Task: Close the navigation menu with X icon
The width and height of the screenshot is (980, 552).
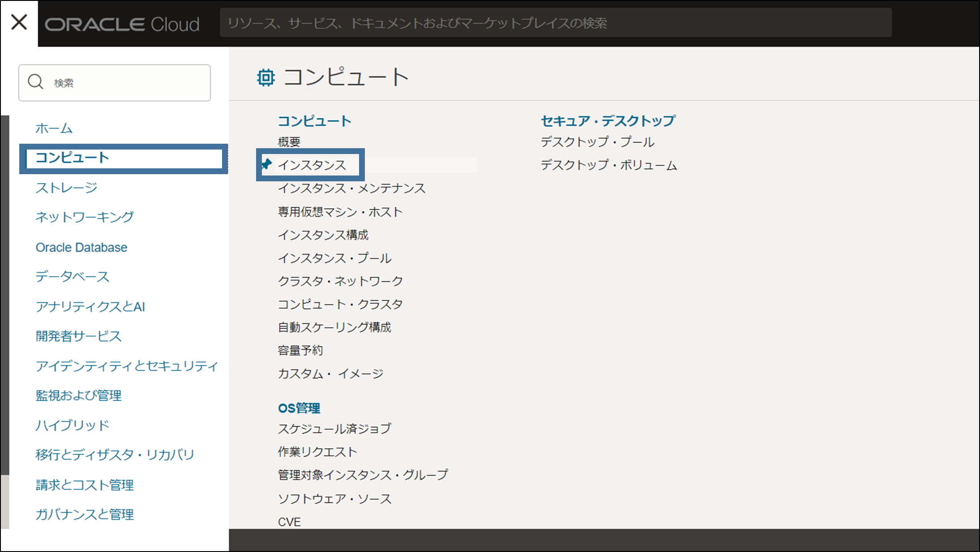Action: click(x=19, y=22)
